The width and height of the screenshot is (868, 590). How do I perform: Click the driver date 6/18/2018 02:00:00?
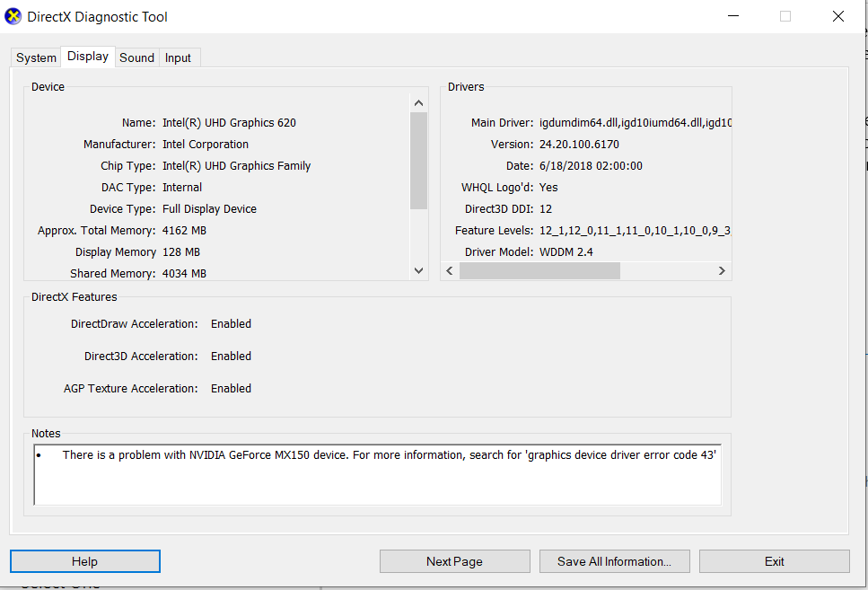coord(591,166)
